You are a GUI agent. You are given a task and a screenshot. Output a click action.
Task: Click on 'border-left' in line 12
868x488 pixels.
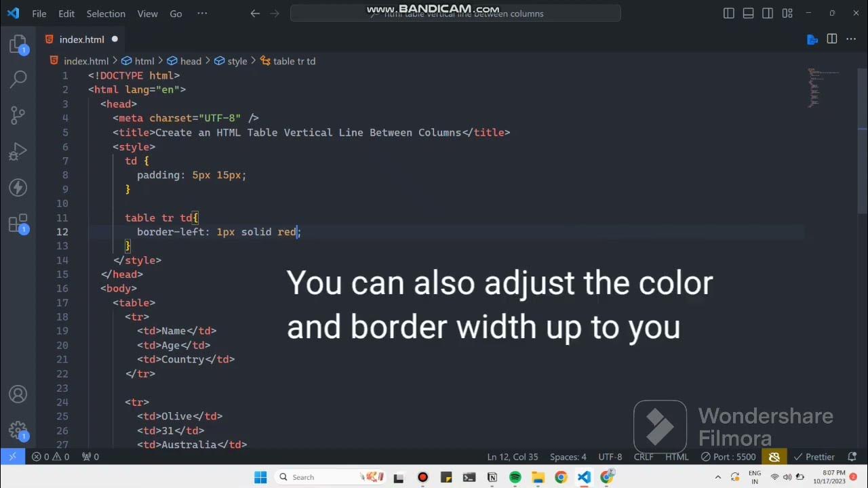tap(171, 232)
